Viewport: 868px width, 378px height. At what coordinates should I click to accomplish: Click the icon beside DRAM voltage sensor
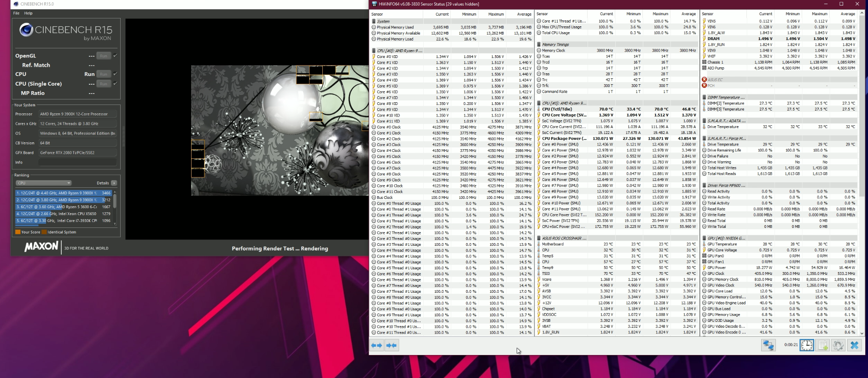click(x=704, y=39)
